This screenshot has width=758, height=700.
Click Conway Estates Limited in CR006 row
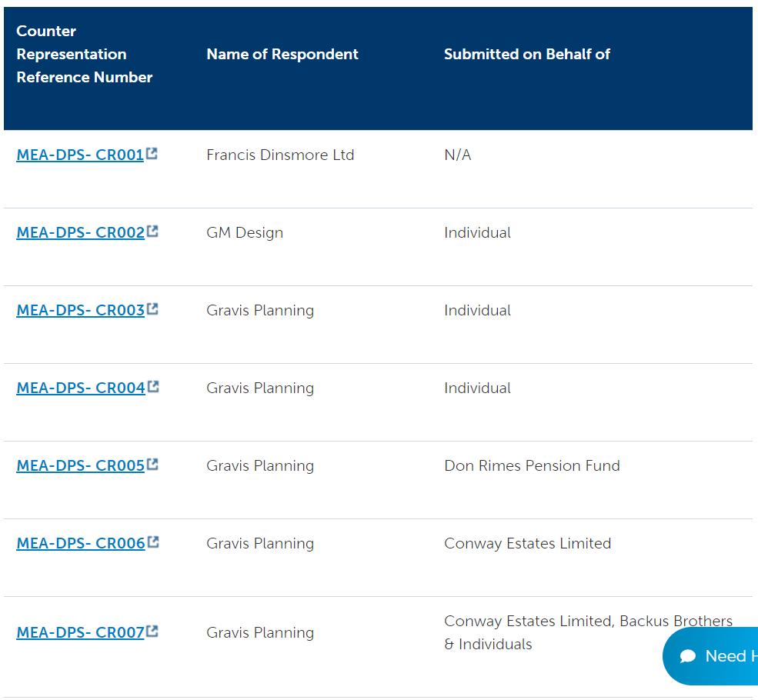coord(527,543)
